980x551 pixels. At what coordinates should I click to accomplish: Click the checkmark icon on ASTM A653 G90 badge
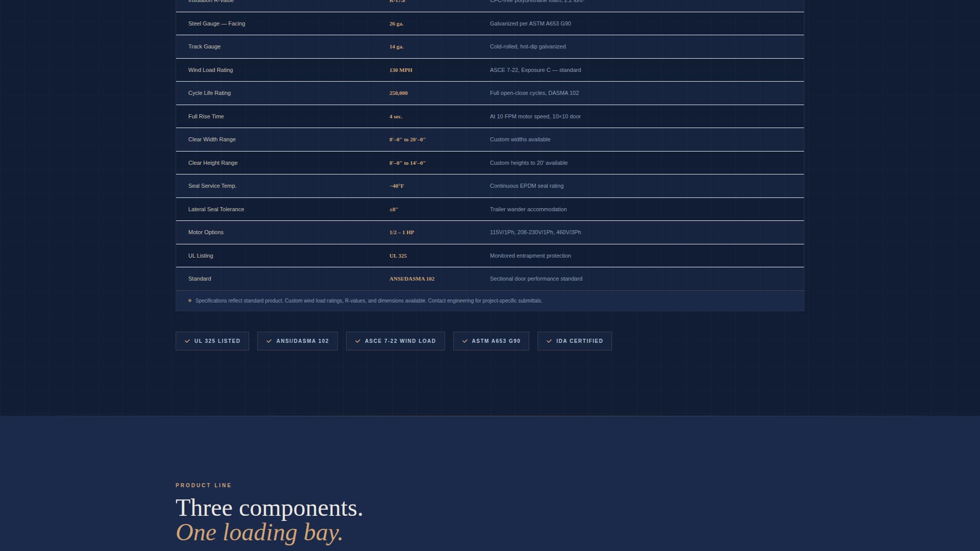coord(465,341)
